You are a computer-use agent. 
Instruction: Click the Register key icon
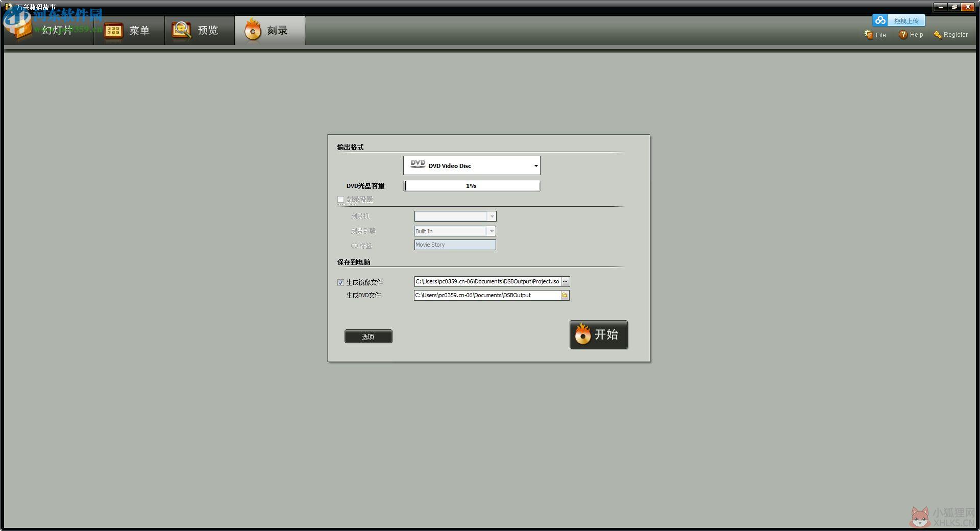coord(938,35)
